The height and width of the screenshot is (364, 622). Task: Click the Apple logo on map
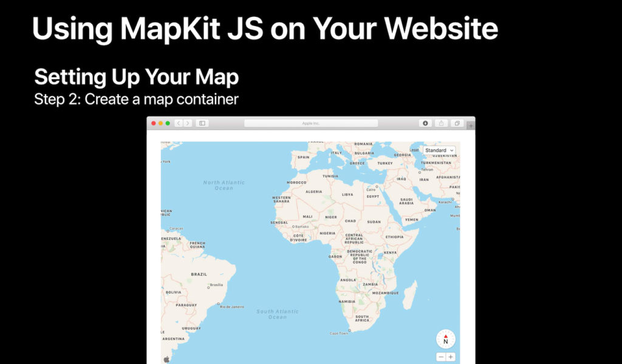(166, 359)
